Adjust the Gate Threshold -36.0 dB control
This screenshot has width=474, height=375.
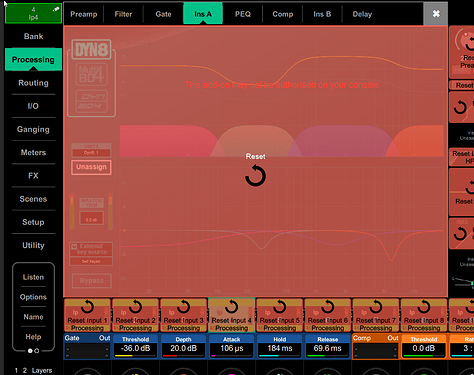tap(135, 347)
